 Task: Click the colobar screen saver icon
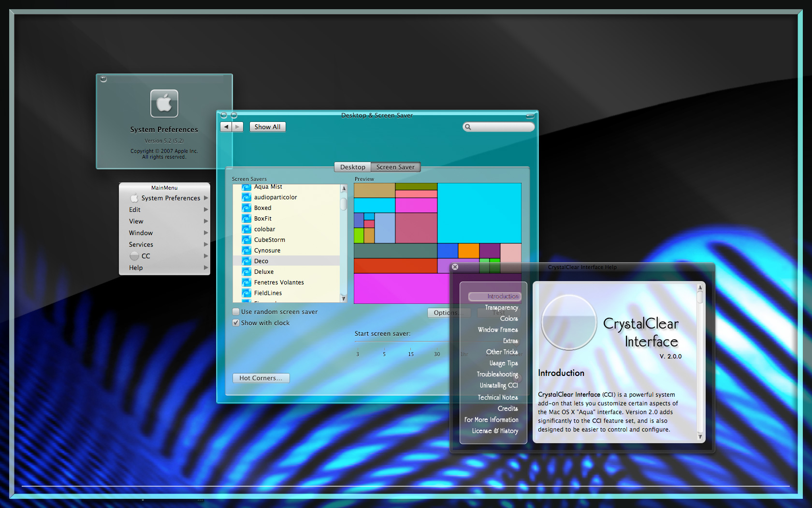[246, 229]
